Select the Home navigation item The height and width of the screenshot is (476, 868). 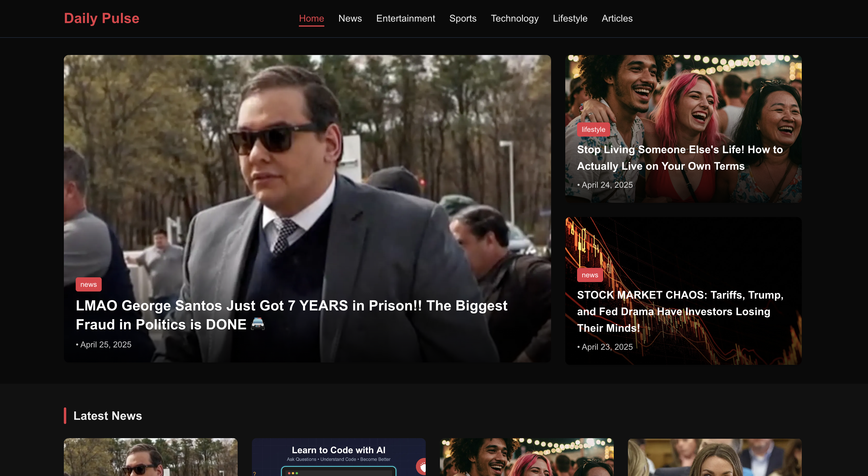point(311,18)
